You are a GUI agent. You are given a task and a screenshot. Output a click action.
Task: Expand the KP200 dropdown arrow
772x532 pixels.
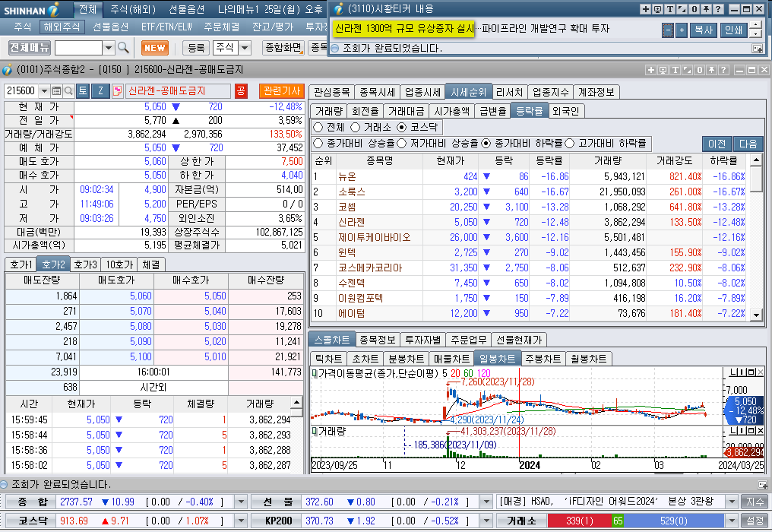pos(486,521)
